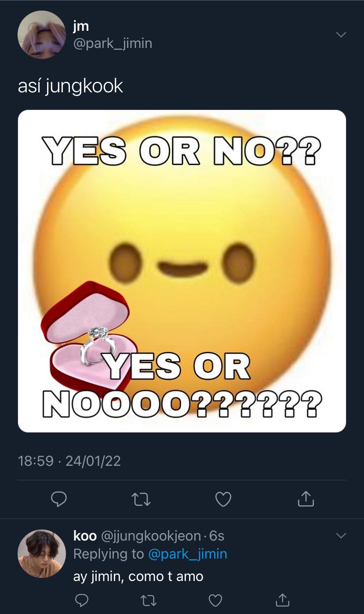
Task: Follow the blue @park_jimin mention link
Action: coord(188,554)
